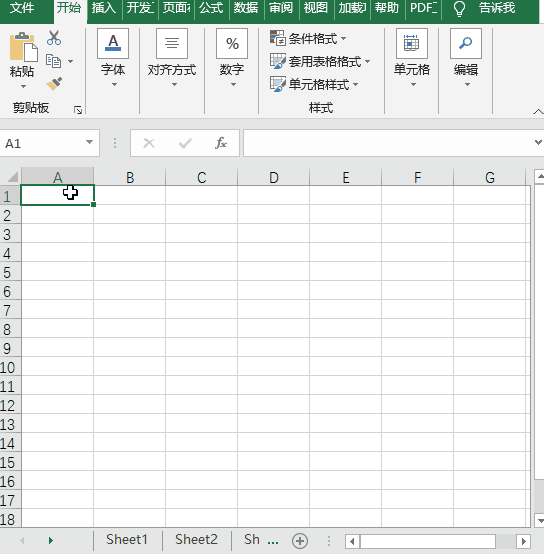Click the 条件格式 conditional formatting icon
544x554 pixels.
pyautogui.click(x=278, y=38)
